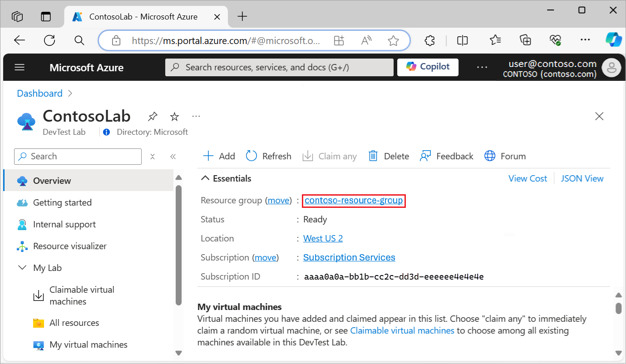
Task: Collapse the left navigation pane
Action: point(173,156)
